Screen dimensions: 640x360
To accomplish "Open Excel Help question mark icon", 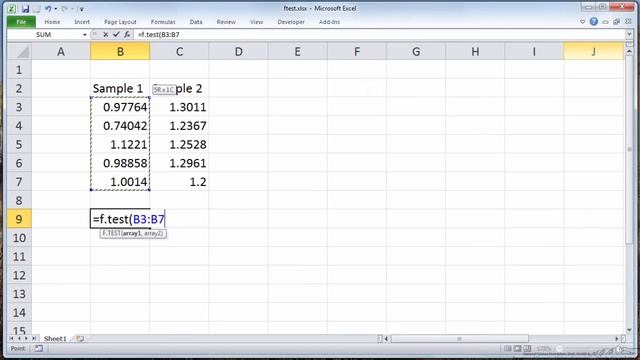I will pos(593,22).
